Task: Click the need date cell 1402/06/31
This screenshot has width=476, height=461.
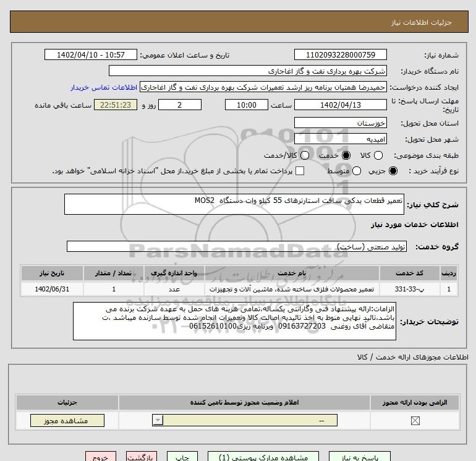Action: click(x=52, y=289)
